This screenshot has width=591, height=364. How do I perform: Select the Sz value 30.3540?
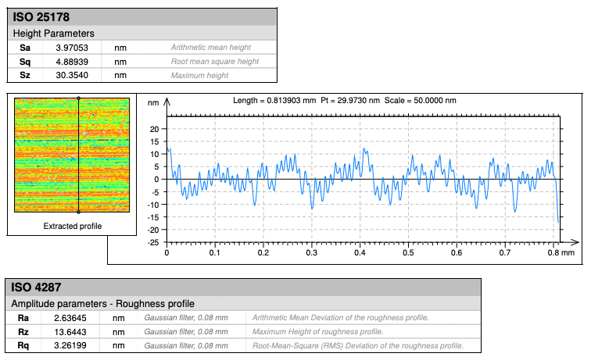pyautogui.click(x=71, y=75)
